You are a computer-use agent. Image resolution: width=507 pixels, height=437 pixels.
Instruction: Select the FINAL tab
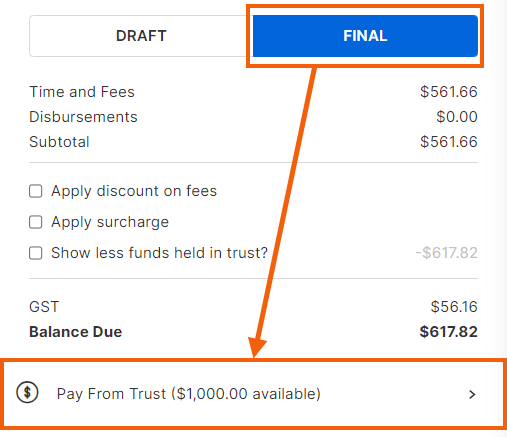pyautogui.click(x=365, y=36)
